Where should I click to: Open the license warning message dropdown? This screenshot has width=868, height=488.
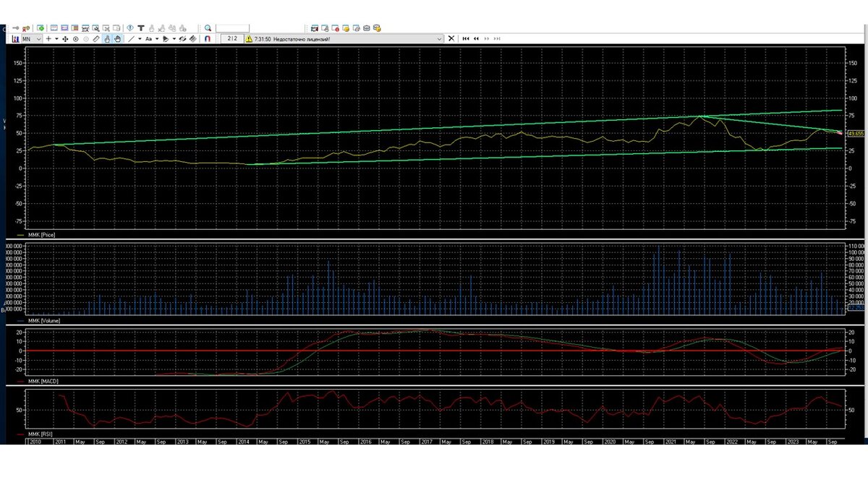click(x=439, y=38)
